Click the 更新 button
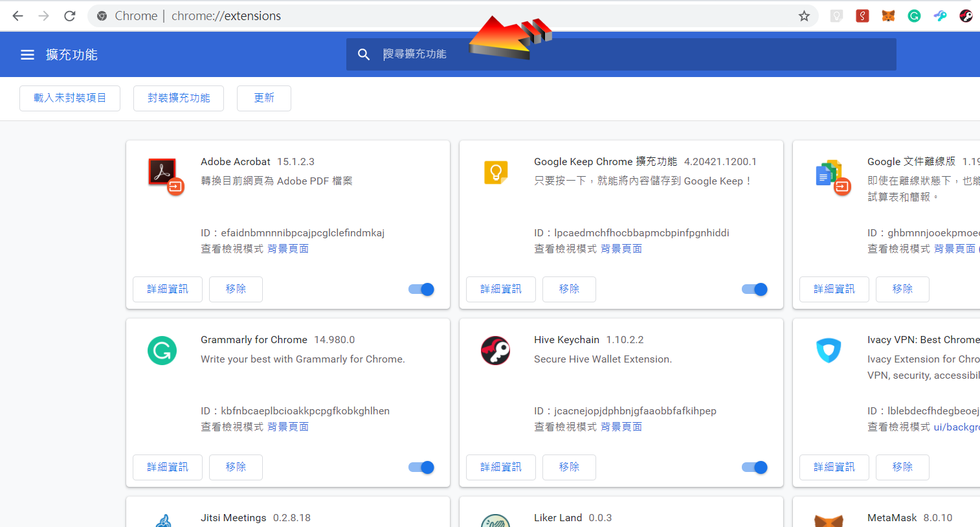980x527 pixels. (264, 98)
